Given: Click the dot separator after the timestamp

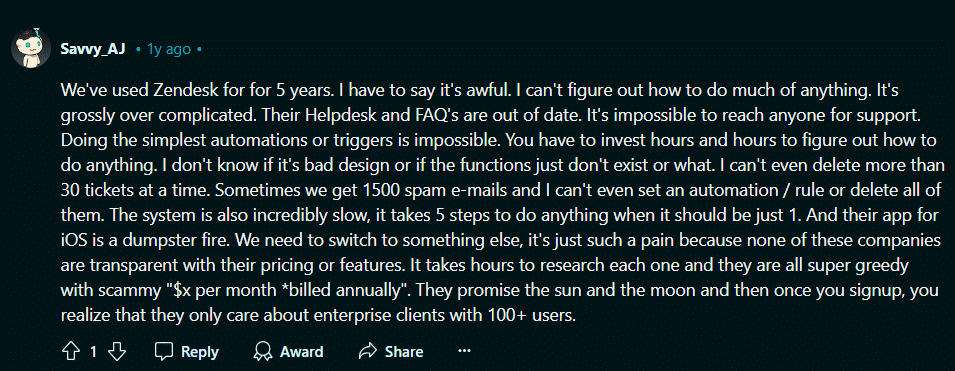Looking at the screenshot, I should point(199,49).
